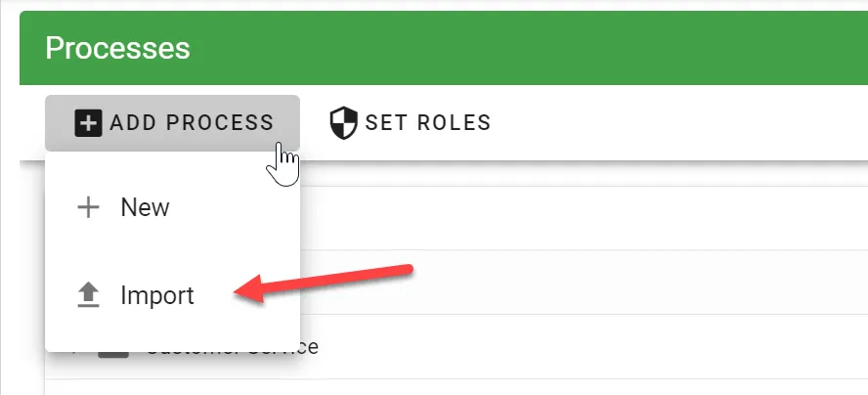The image size is (868, 395).
Task: Click the blank row below Customer Service
Action: [x=456, y=387]
